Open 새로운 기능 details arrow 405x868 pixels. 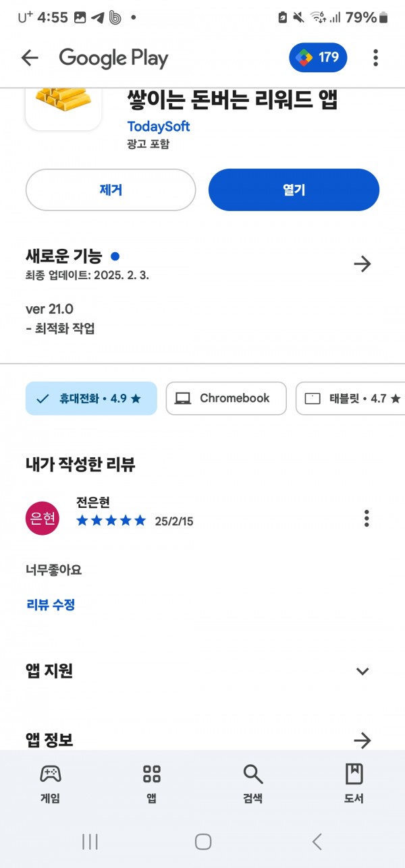coord(362,264)
